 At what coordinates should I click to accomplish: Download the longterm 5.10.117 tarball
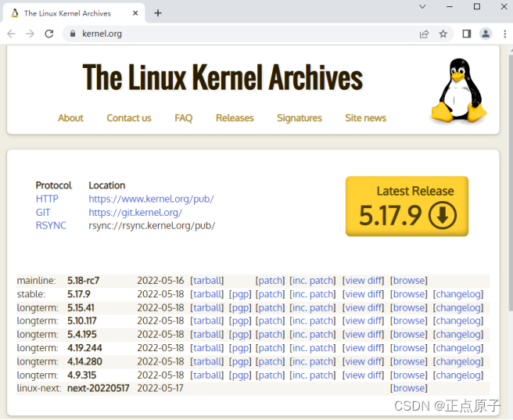point(206,321)
